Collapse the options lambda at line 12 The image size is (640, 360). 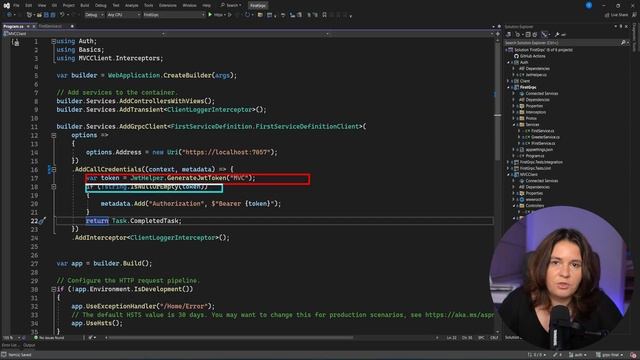53,135
